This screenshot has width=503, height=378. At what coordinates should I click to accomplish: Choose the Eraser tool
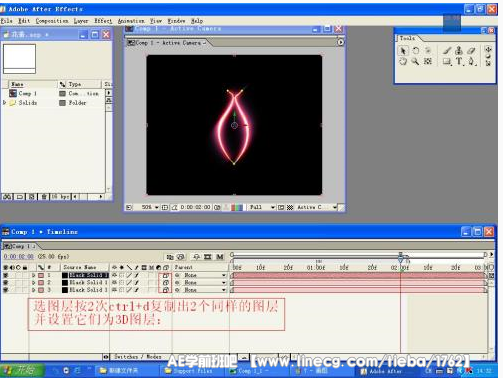pyautogui.click(x=471, y=51)
